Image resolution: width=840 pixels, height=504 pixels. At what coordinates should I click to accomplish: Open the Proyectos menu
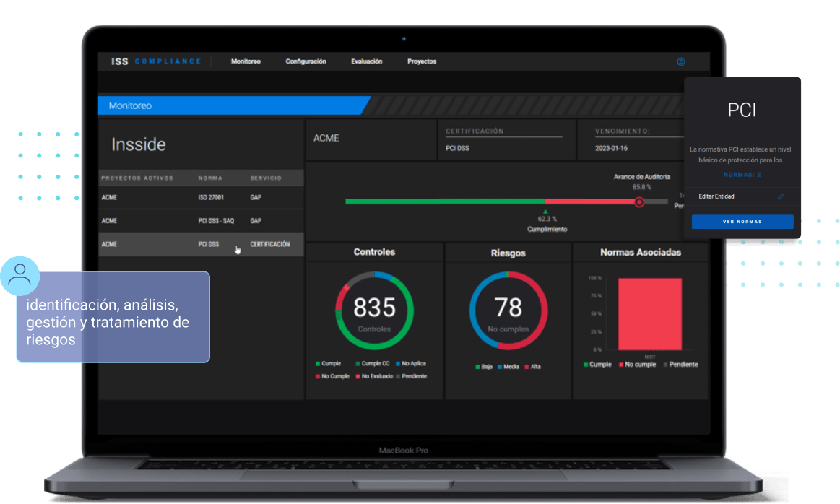422,61
